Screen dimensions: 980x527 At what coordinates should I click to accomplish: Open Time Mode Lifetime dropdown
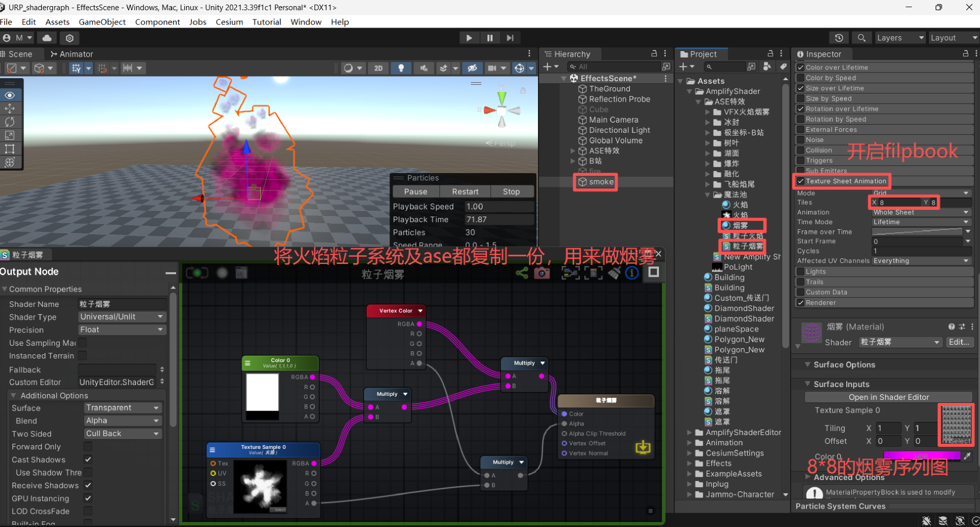pos(921,222)
